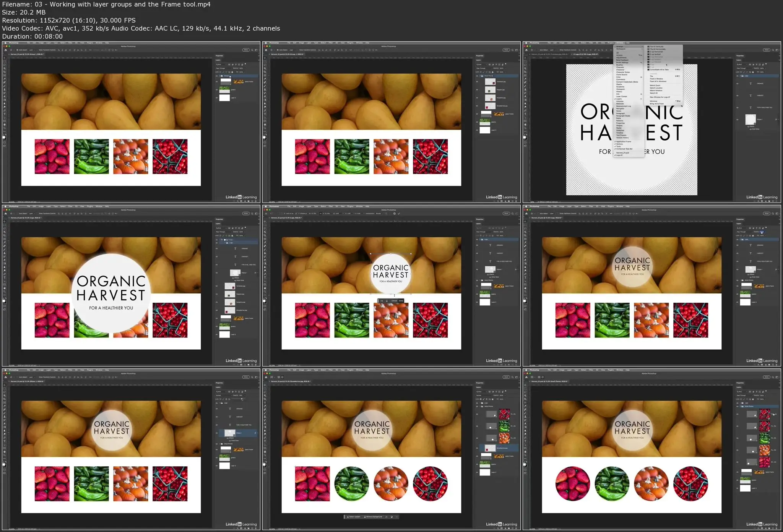The height and width of the screenshot is (532, 783).
Task: Select Gradient tool in the Cancel/Done frame
Action: (x=265, y=263)
